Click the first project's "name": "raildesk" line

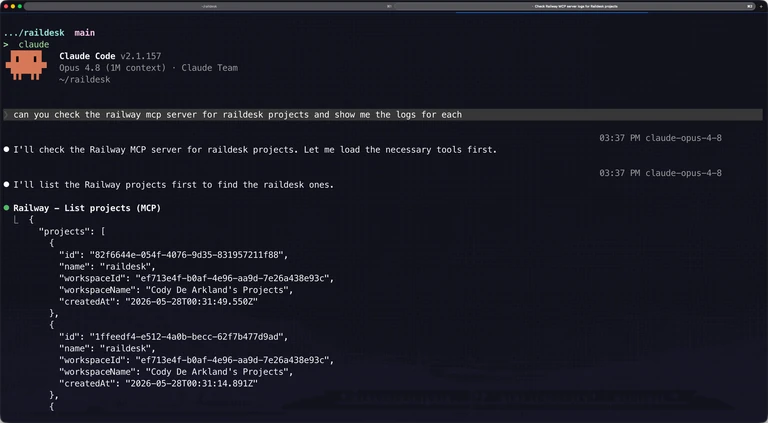[x=107, y=267]
